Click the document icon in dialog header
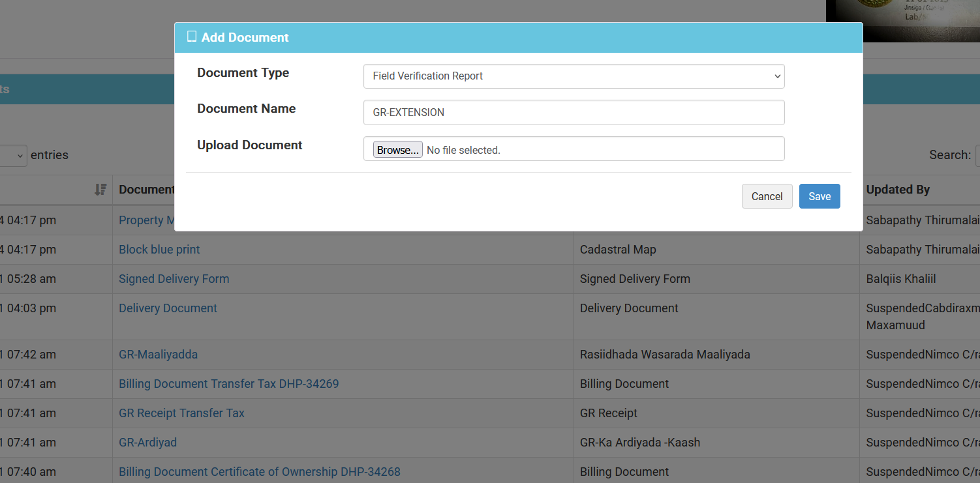Viewport: 980px width, 483px height. (192, 37)
